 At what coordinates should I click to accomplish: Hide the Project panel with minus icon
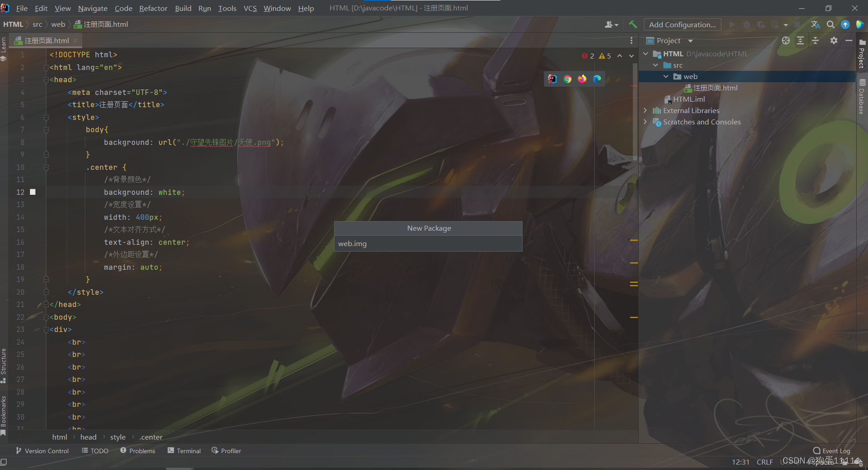click(x=848, y=40)
